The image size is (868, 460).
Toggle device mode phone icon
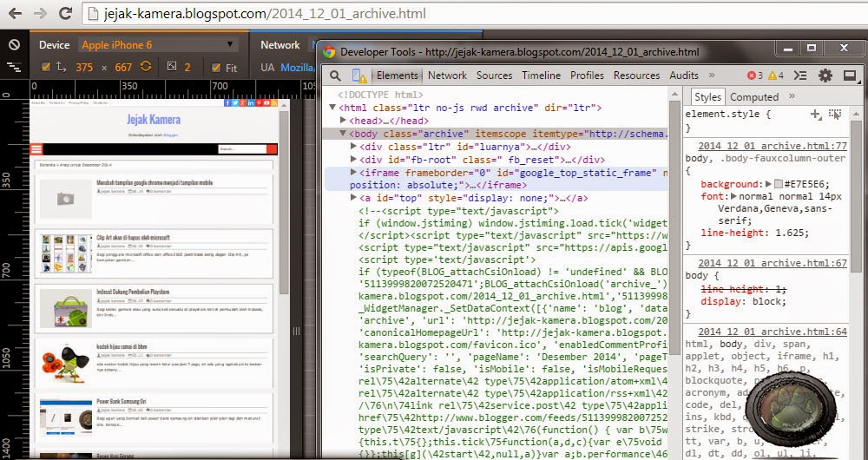tap(359, 76)
